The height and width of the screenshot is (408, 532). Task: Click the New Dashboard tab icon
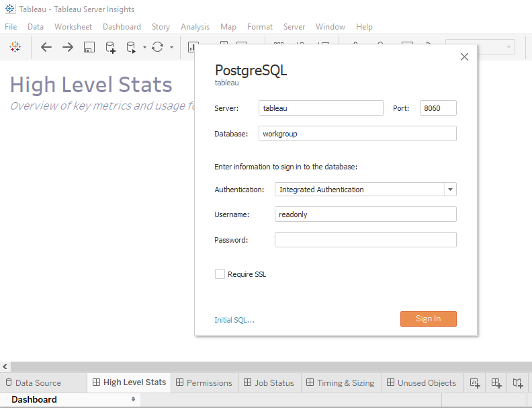(496, 383)
